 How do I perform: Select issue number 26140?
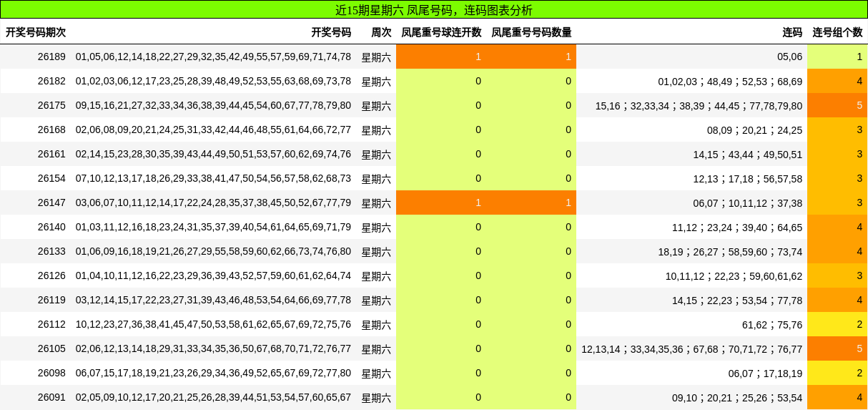click(51, 227)
